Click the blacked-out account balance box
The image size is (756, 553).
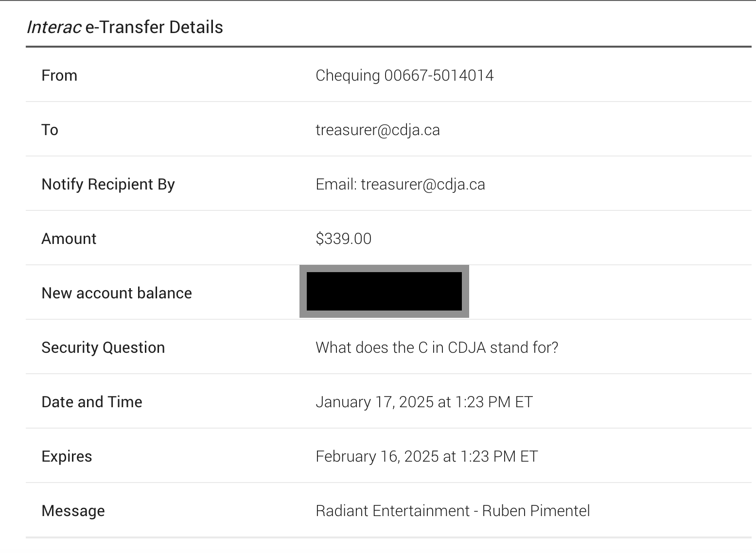pyautogui.click(x=384, y=291)
